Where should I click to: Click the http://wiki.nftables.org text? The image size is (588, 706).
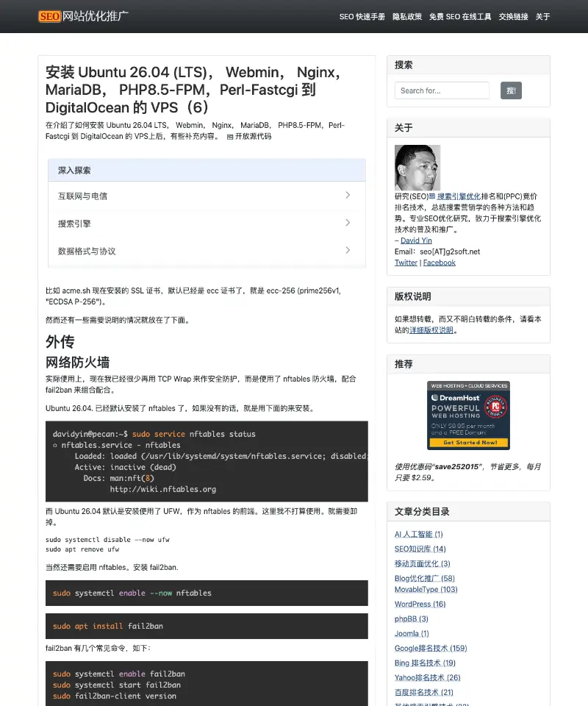163,489
